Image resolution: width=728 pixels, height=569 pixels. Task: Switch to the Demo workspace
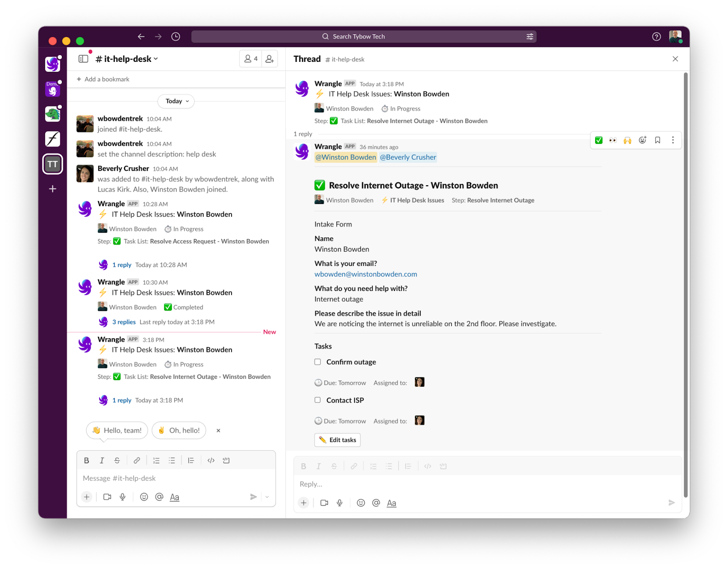point(53,89)
